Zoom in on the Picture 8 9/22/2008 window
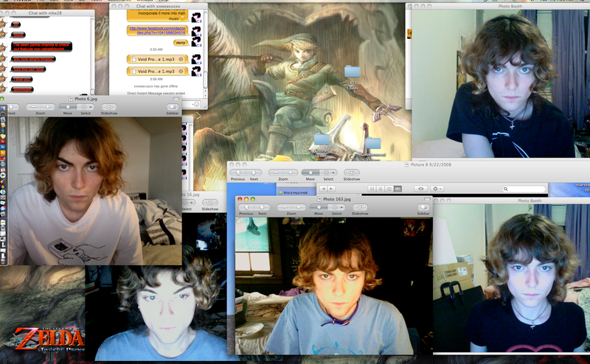 290,172
